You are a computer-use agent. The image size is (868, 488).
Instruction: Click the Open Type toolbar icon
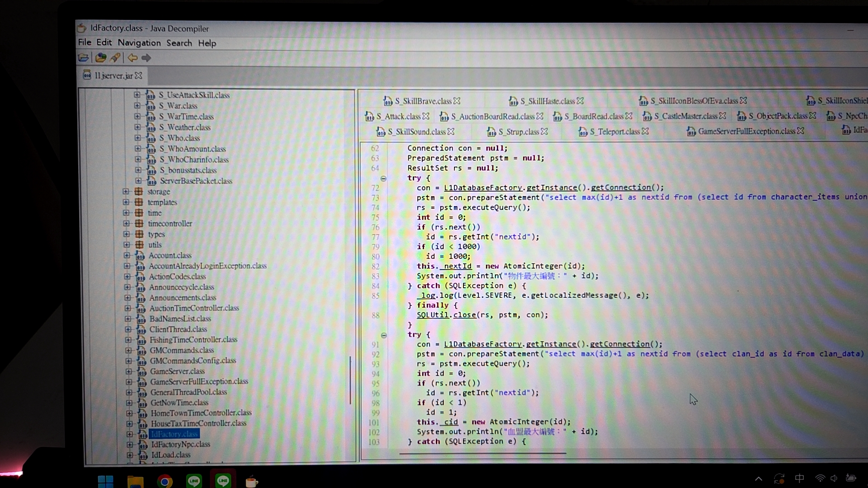coord(100,58)
